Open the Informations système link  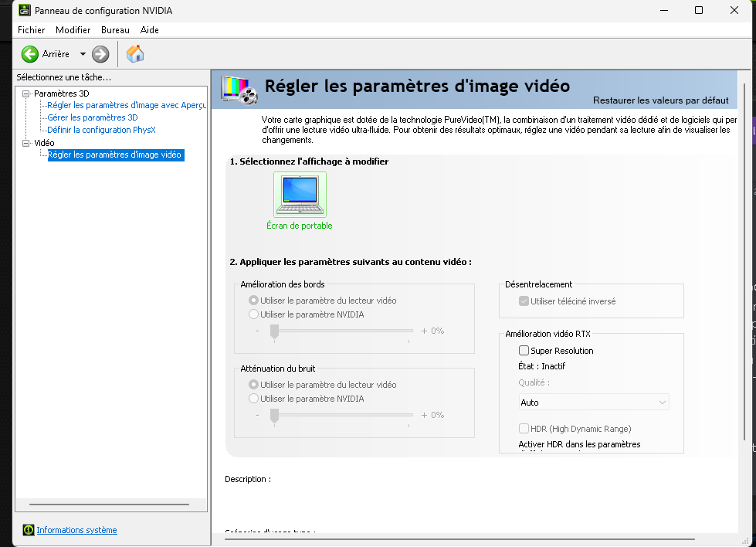pos(76,530)
